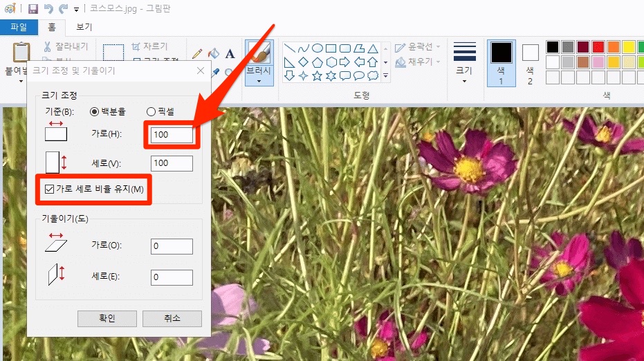Select the 백분율 (percentage) radio button

click(x=95, y=112)
